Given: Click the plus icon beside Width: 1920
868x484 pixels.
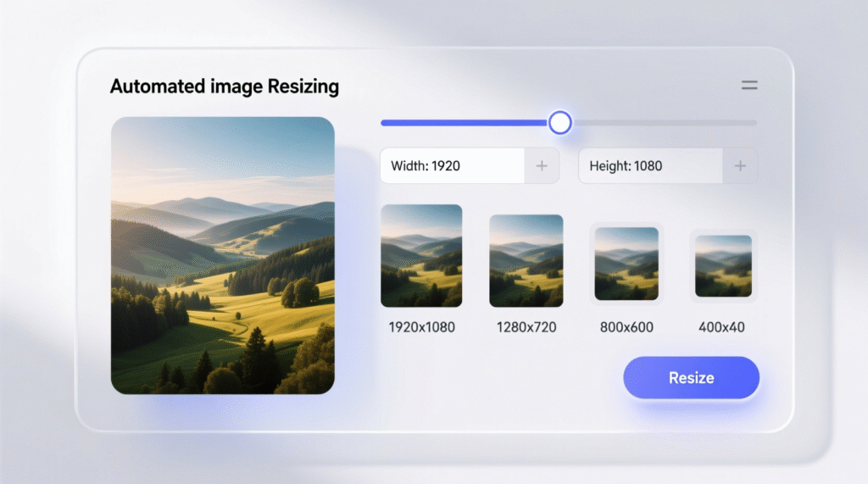Looking at the screenshot, I should 542,165.
